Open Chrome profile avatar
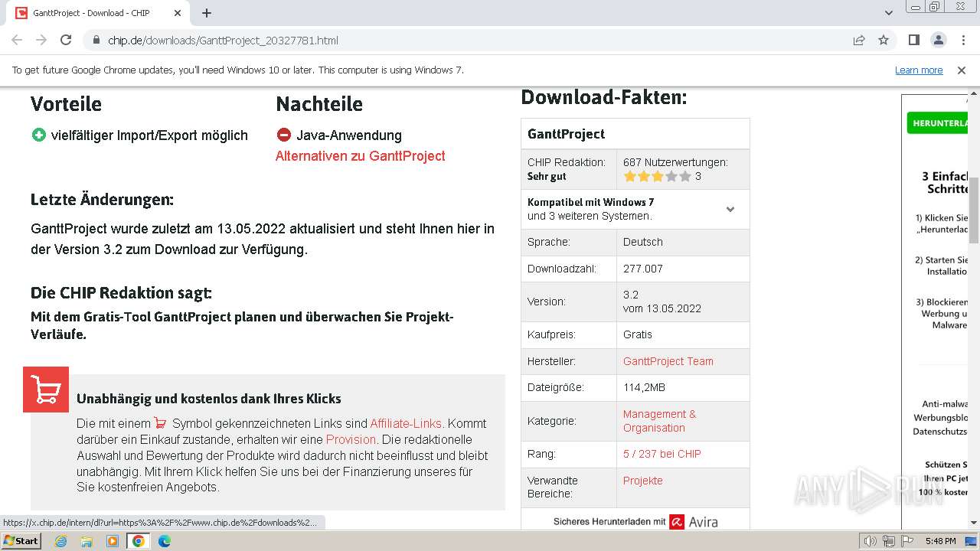The height and width of the screenshot is (551, 980). point(938,41)
